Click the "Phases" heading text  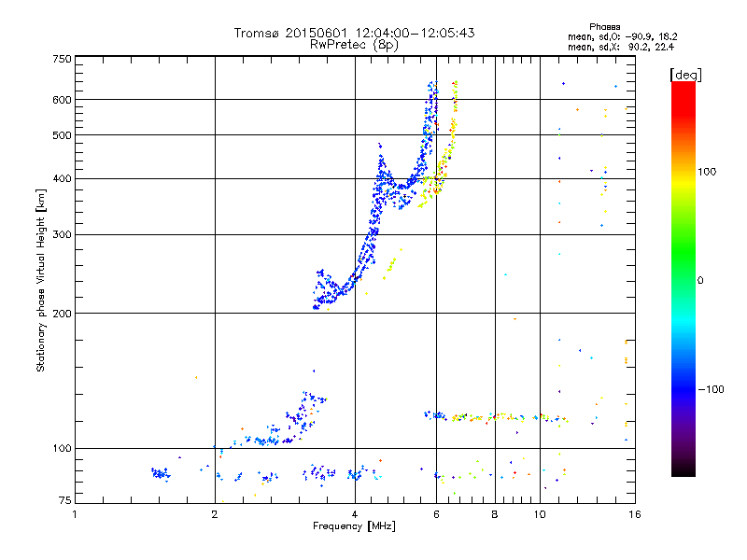tap(604, 27)
